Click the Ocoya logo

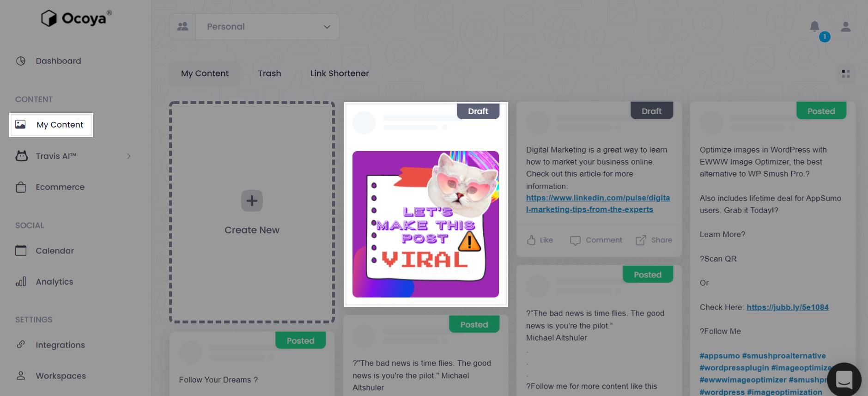(x=76, y=18)
